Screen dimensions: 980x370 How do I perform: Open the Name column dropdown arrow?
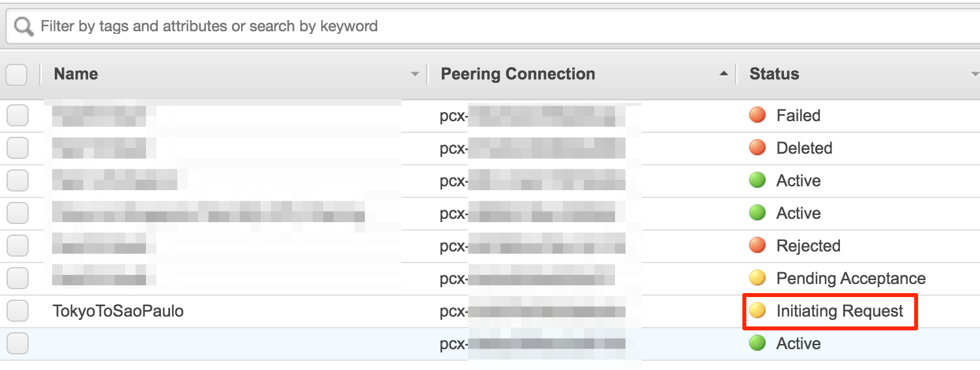tap(415, 75)
